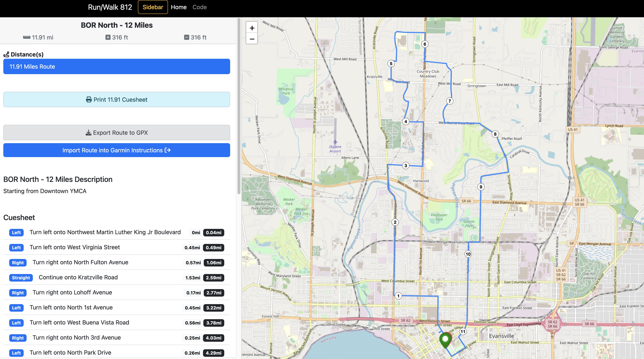The height and width of the screenshot is (359, 644).
Task: Click mile marker 3 on the route
Action: click(405, 166)
